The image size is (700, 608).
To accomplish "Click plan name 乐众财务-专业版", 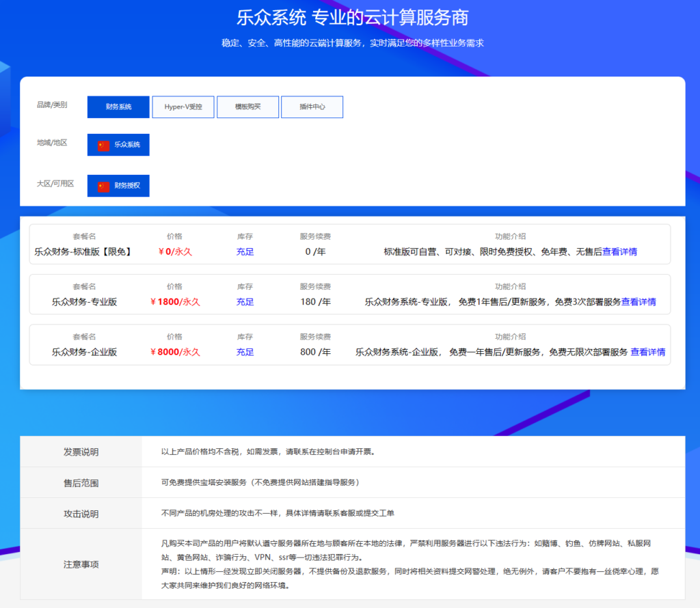I will [84, 302].
